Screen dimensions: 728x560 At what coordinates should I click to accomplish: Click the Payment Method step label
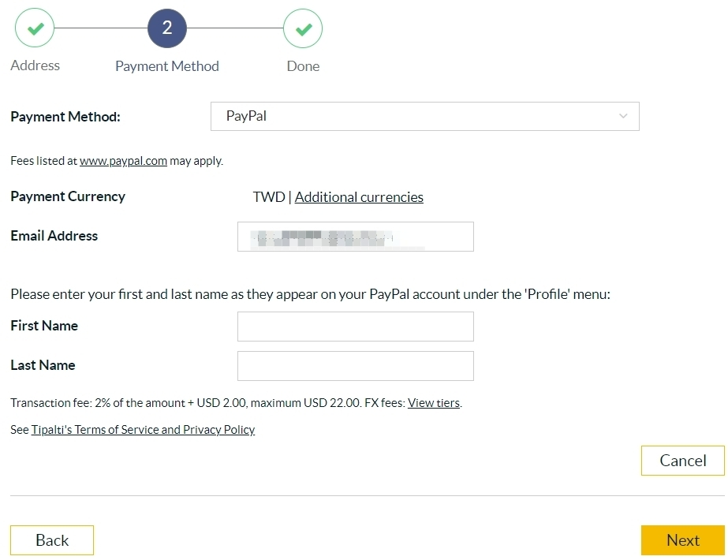167,66
